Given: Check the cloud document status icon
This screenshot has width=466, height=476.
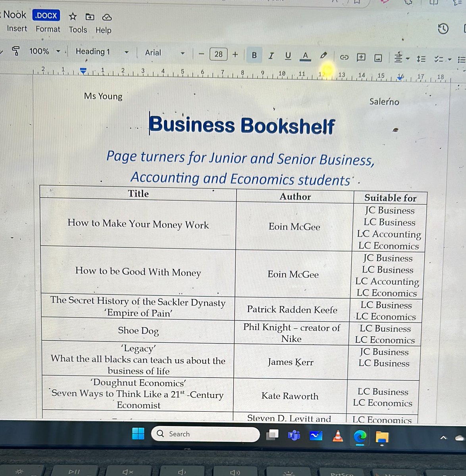Looking at the screenshot, I should [x=107, y=17].
